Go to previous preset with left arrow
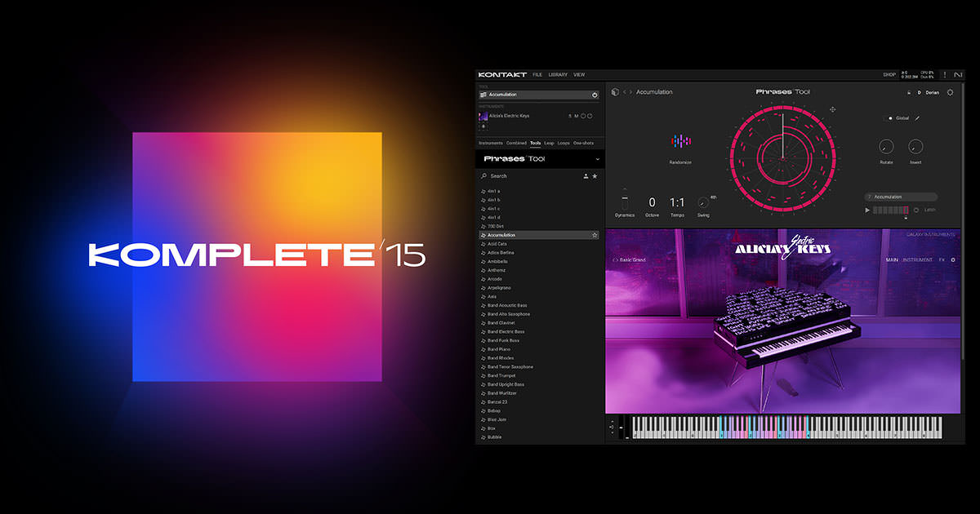Screen dimensions: 980x514 [624, 92]
